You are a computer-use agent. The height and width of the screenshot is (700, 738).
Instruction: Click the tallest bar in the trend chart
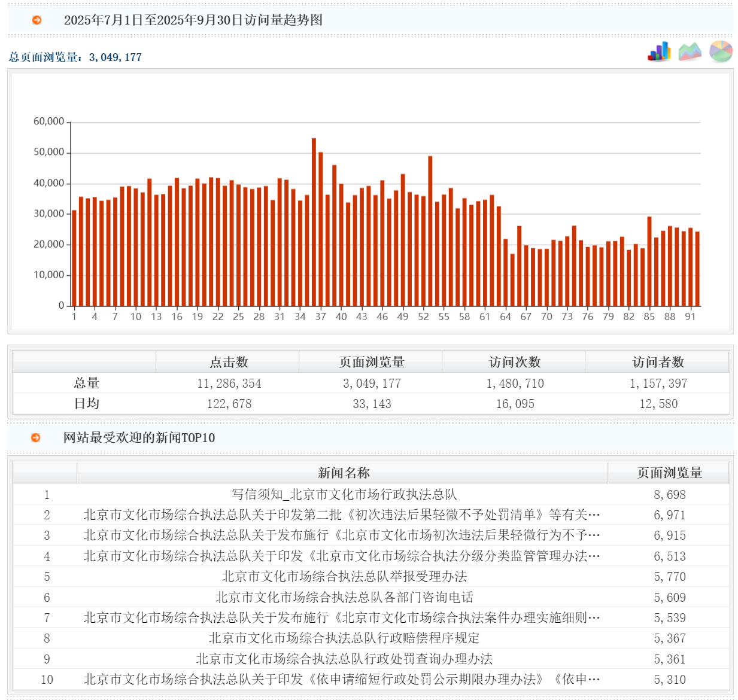pos(314,227)
